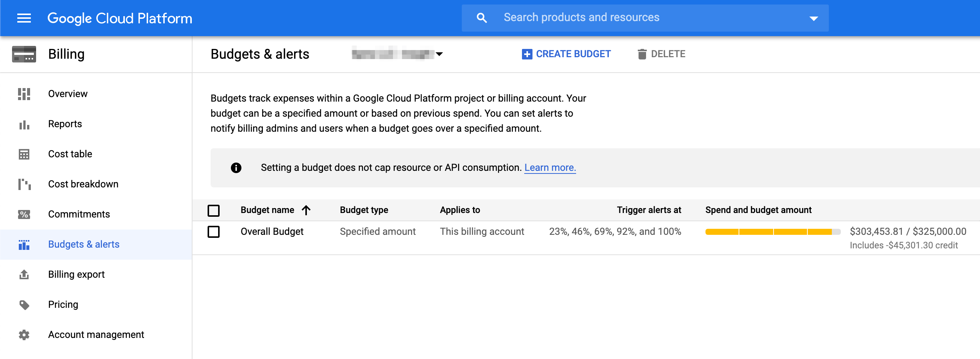This screenshot has height=359, width=980.
Task: Click the $303,453.81 / $325,000.00 amount
Action: pos(908,231)
